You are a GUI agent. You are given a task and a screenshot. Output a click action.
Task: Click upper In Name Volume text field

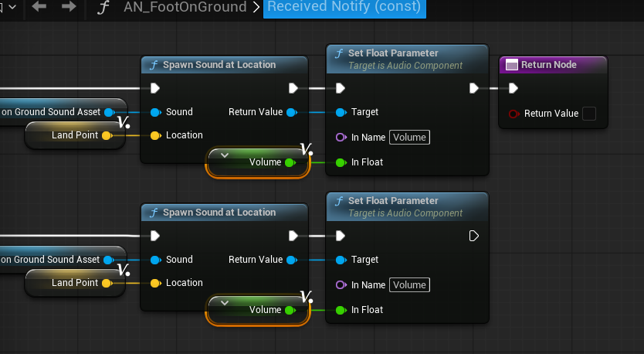[x=409, y=138]
